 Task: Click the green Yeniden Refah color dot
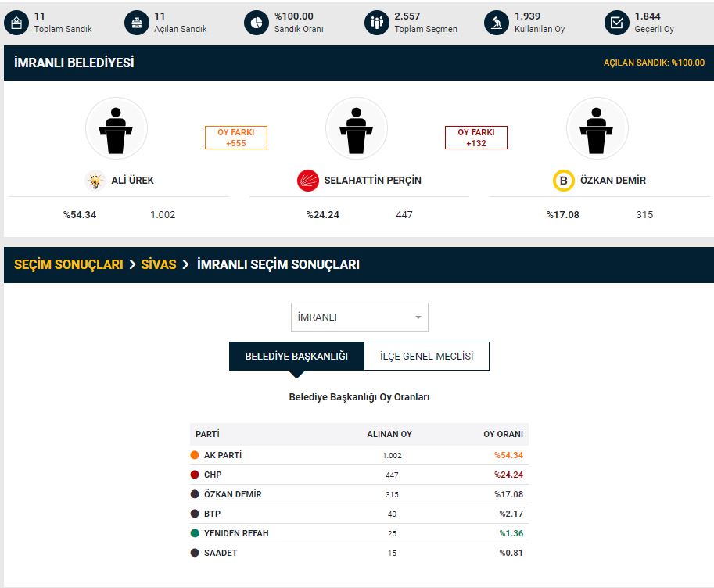point(195,533)
